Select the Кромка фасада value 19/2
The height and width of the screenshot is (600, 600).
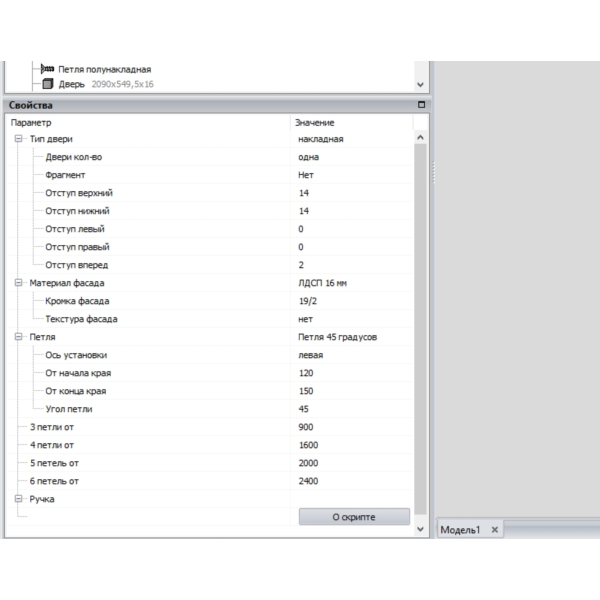[352, 301]
